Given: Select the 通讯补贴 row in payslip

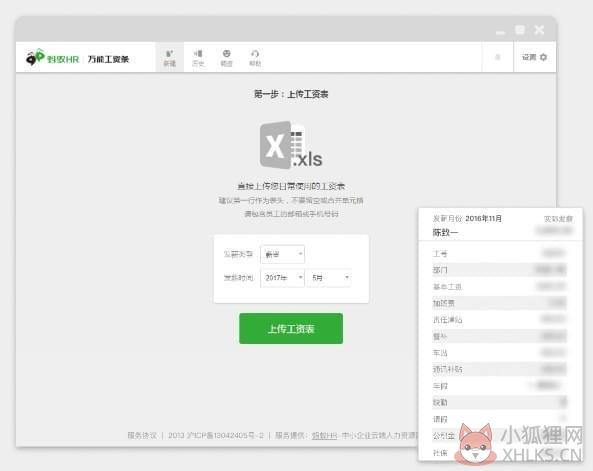Looking at the screenshot, I should pos(500,369).
